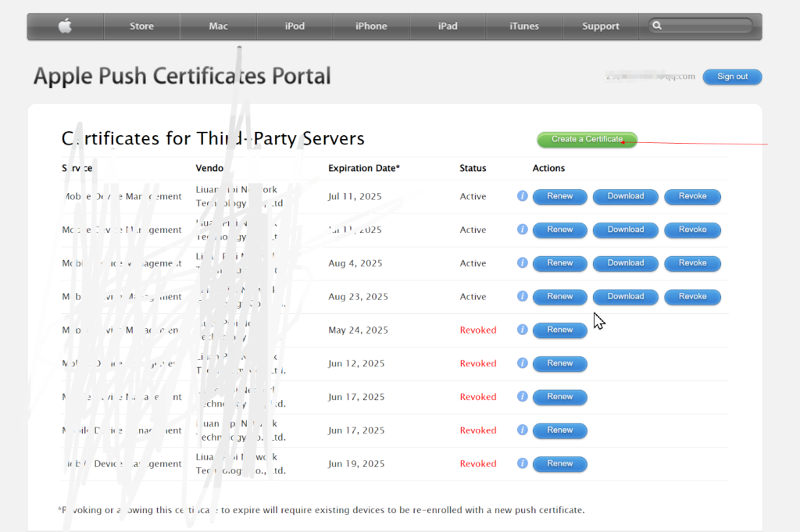Viewport: 800px width, 532px height.
Task: Open the Support navigation item
Action: coord(600,27)
